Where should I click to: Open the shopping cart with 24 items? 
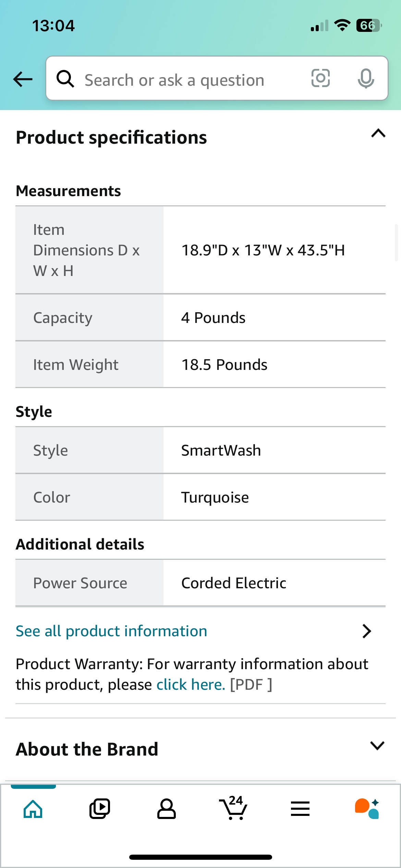(233, 808)
